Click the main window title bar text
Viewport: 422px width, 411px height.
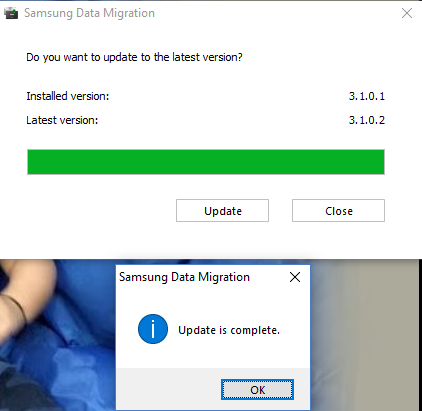pyautogui.click(x=89, y=13)
